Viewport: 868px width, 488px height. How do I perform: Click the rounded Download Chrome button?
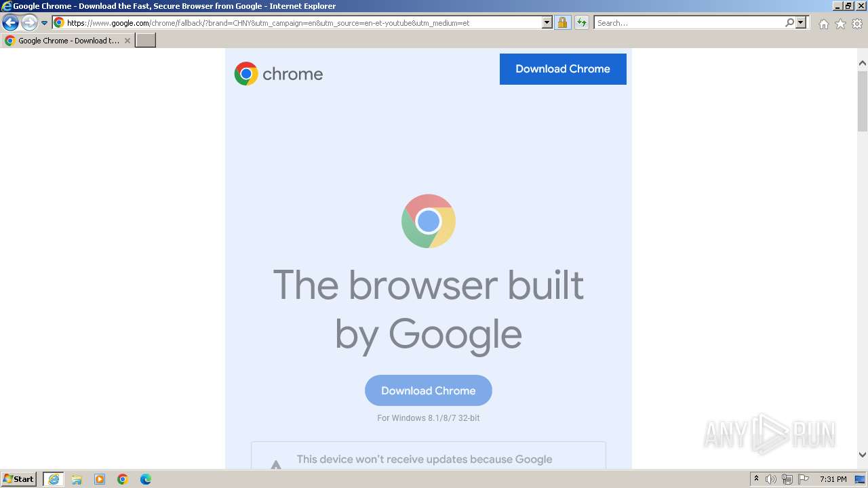(429, 390)
